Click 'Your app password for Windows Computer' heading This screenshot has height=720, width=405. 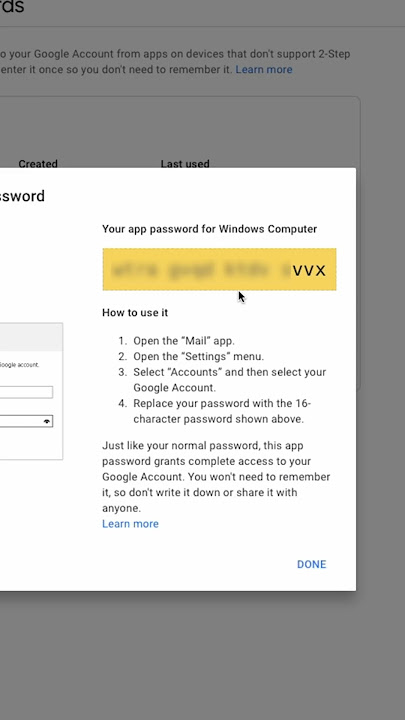[x=209, y=229]
